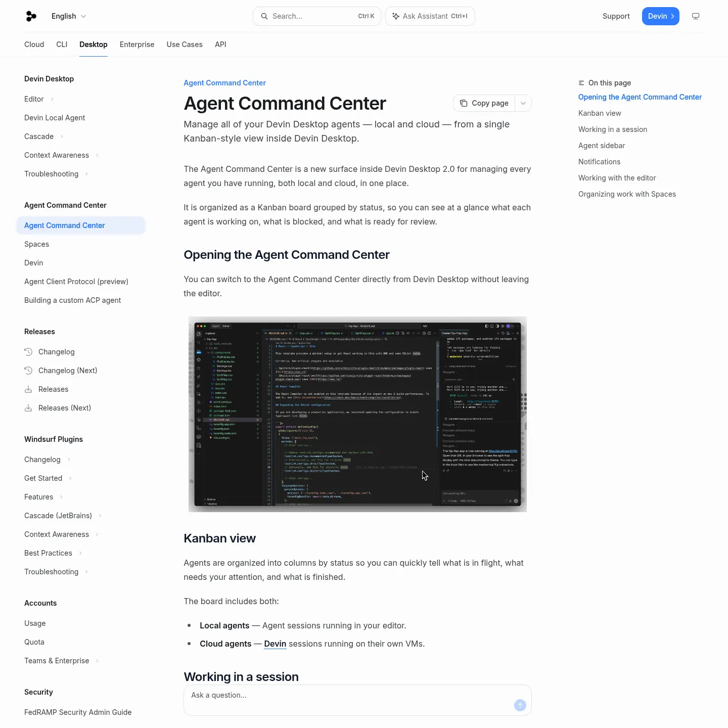Open the Use Cases tab
The width and height of the screenshot is (728, 728).
[185, 44]
